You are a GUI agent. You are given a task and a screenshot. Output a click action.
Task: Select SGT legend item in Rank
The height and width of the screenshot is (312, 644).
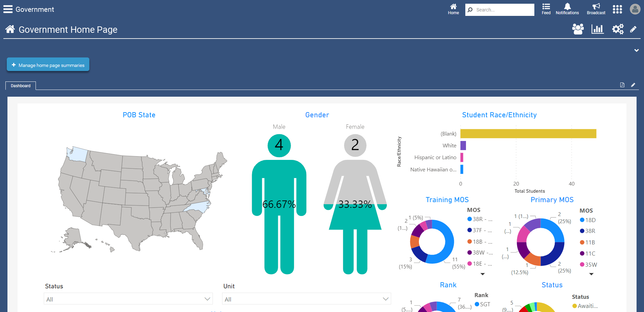click(x=482, y=304)
